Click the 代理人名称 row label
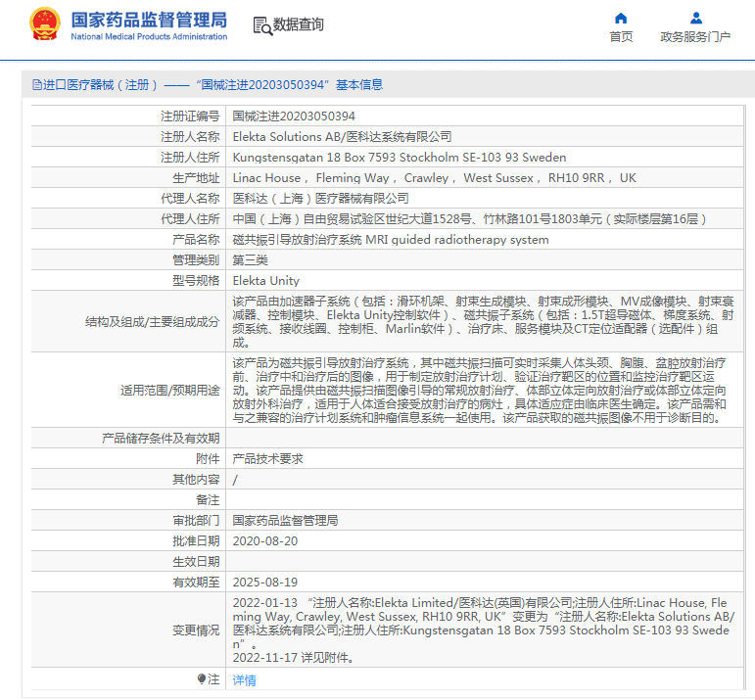 point(190,199)
